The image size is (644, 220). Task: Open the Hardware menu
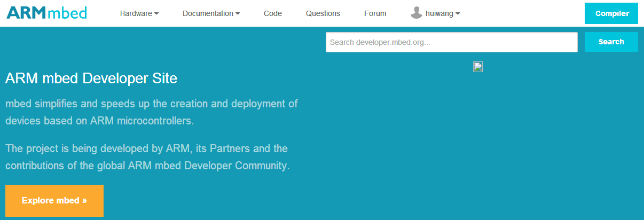136,13
